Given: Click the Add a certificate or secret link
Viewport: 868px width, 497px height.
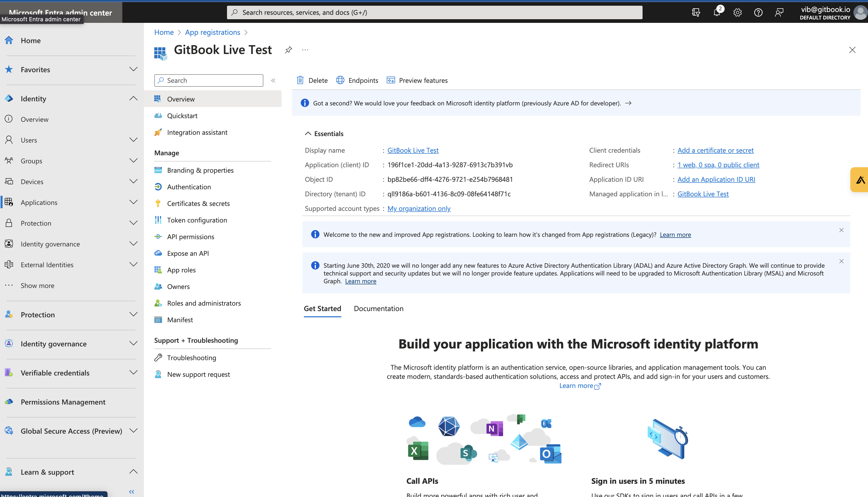Looking at the screenshot, I should click(716, 150).
